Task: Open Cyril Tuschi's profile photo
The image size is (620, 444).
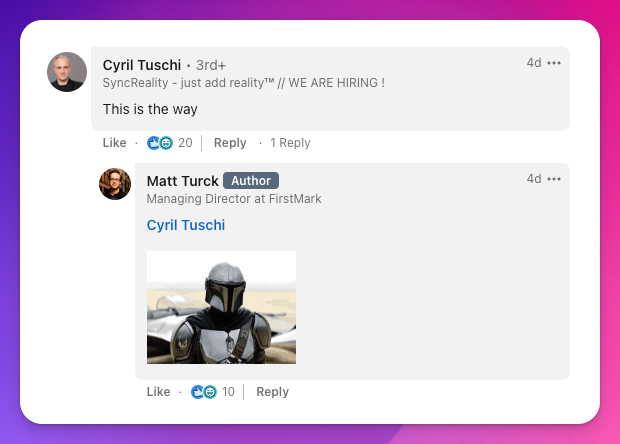Action: point(67,72)
